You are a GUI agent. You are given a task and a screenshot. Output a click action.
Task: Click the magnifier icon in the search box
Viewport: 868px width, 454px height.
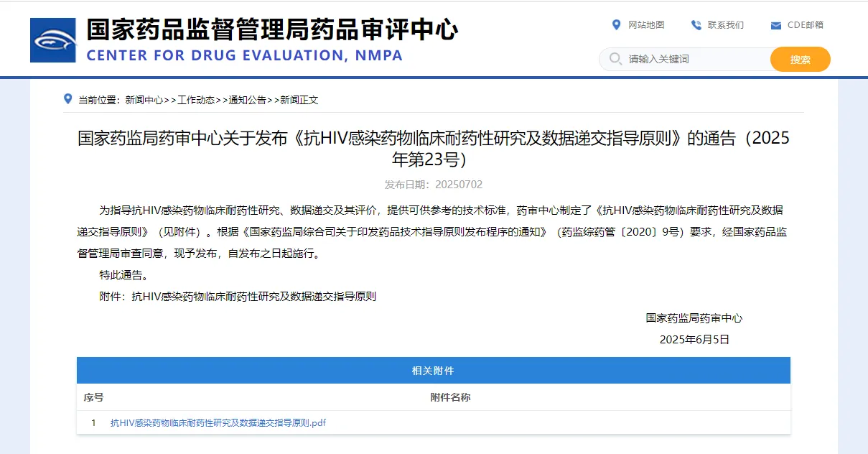pos(615,59)
